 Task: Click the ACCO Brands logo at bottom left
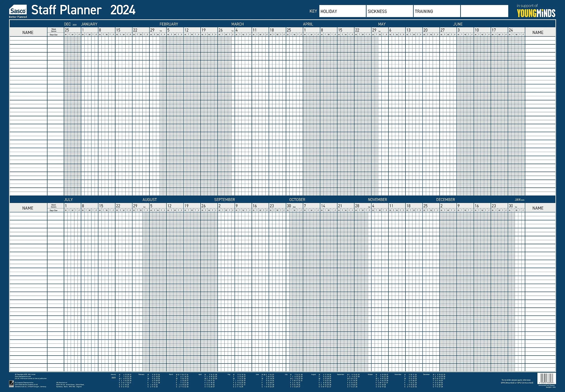11,384
